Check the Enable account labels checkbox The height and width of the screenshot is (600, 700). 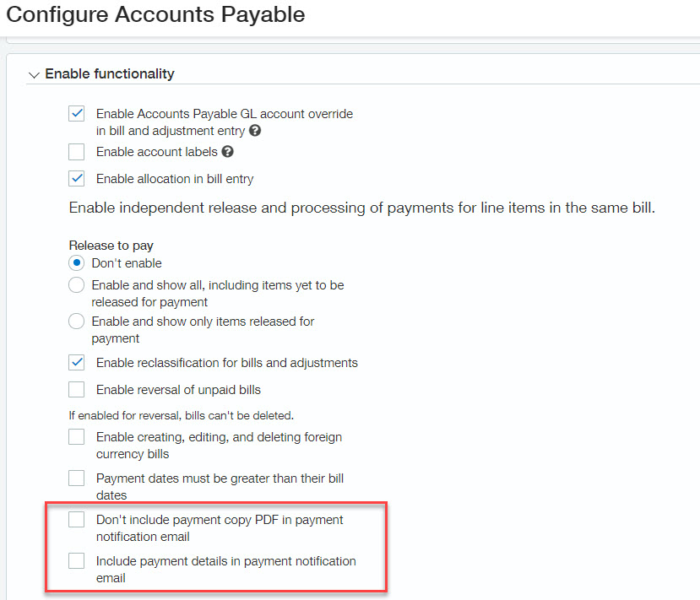77,152
